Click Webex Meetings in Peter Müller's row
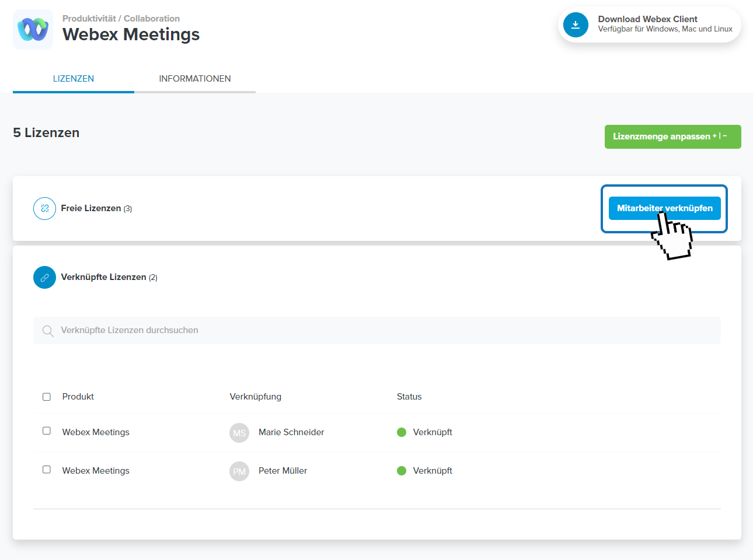This screenshot has height=560, width=753. (96, 471)
